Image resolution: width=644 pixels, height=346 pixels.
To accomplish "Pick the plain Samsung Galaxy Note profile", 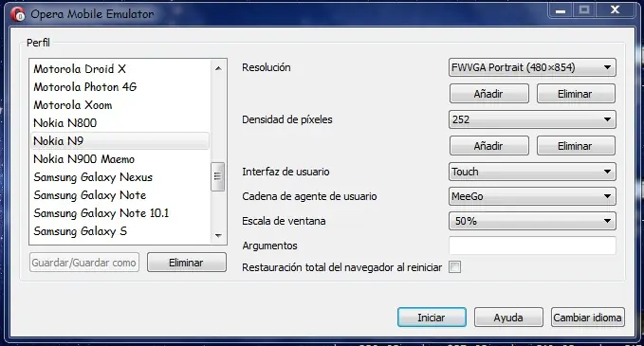I will 120,195.
